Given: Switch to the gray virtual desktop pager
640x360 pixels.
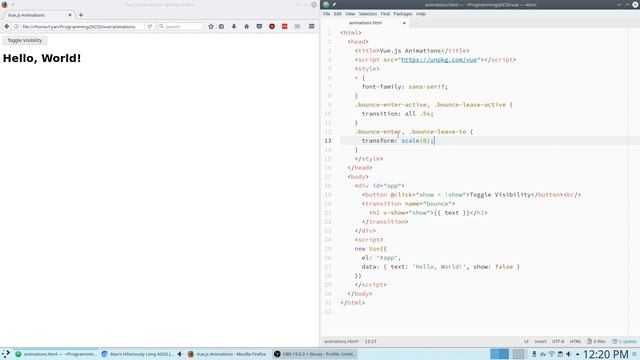Looking at the screenshot, I should pyautogui.click(x=518, y=354).
